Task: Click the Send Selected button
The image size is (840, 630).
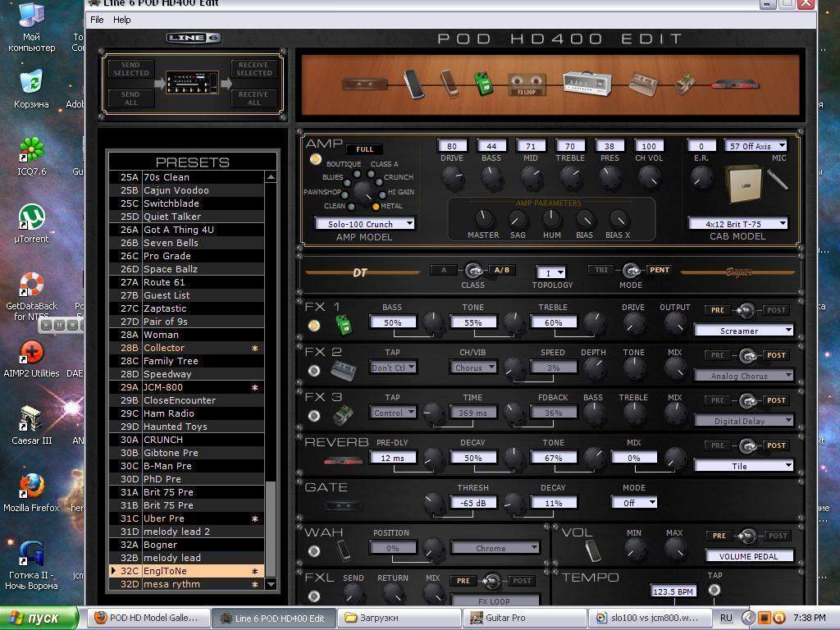Action: click(x=131, y=69)
